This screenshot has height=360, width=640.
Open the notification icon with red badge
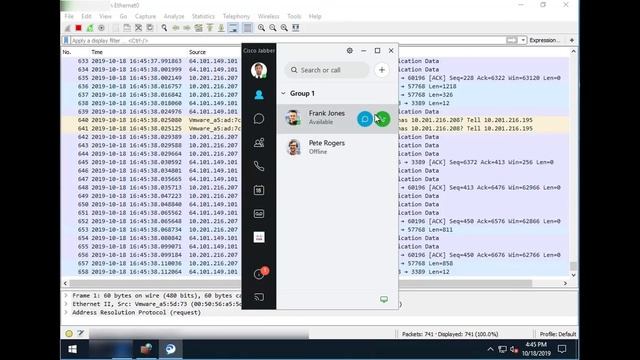[260, 273]
